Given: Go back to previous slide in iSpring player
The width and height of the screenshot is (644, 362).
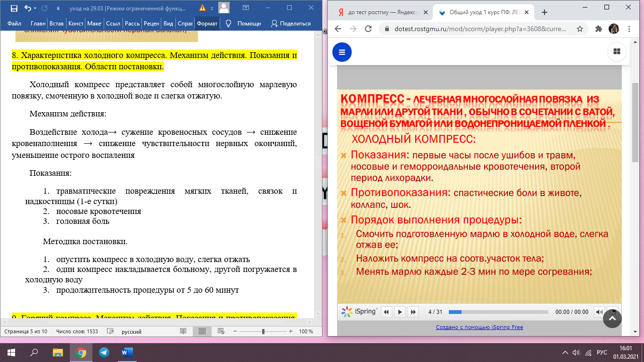Looking at the screenshot, I should click(387, 312).
